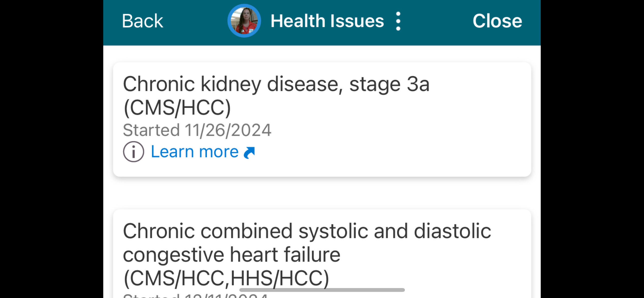Tap the Back button in header
This screenshot has height=298, width=644.
click(142, 21)
